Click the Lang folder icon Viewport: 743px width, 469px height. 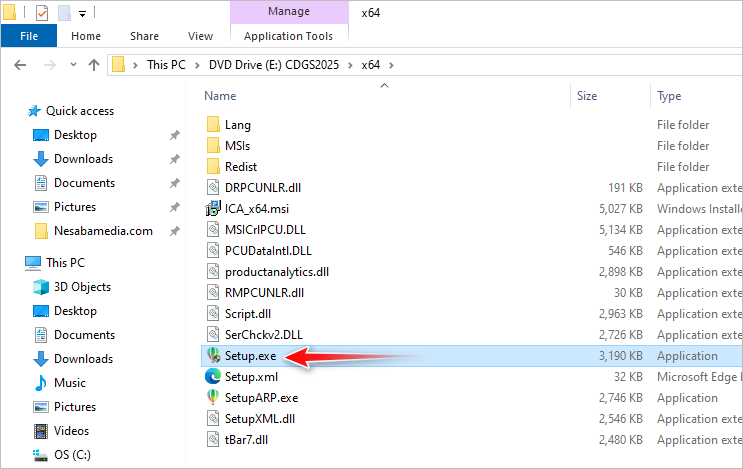point(213,125)
